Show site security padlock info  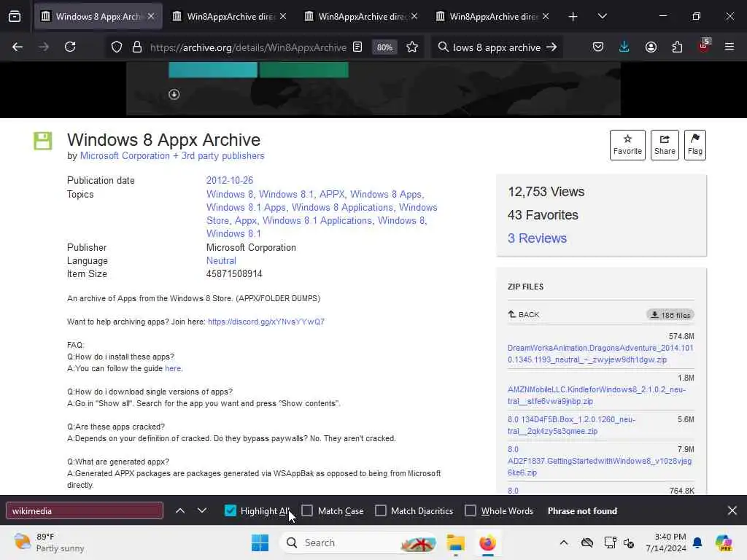point(137,47)
